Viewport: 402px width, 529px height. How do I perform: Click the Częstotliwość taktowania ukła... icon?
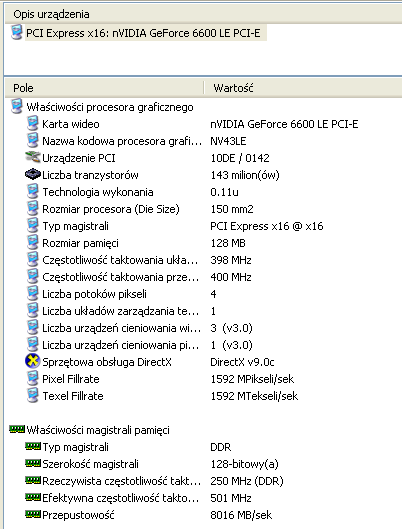pos(32,259)
